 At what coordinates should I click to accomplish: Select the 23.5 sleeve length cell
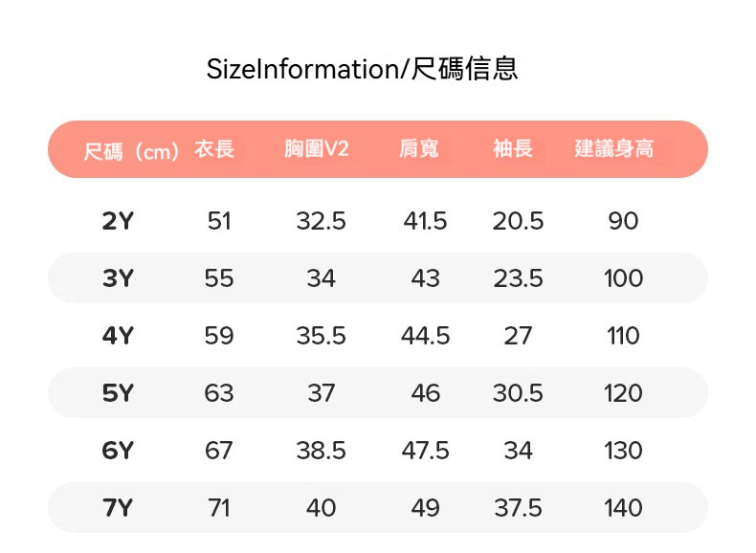(x=518, y=278)
